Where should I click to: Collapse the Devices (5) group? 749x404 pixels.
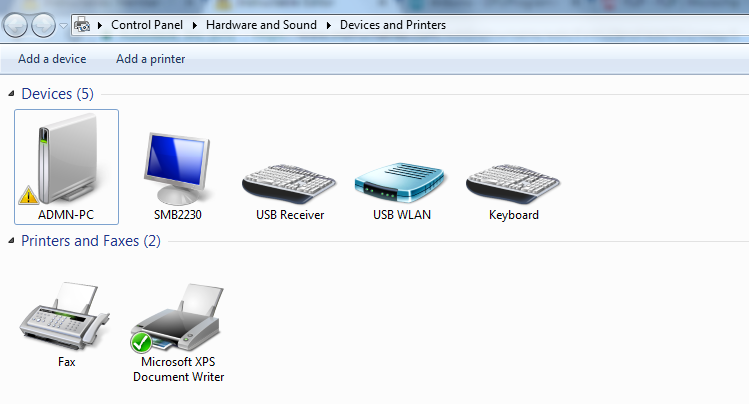(11, 94)
